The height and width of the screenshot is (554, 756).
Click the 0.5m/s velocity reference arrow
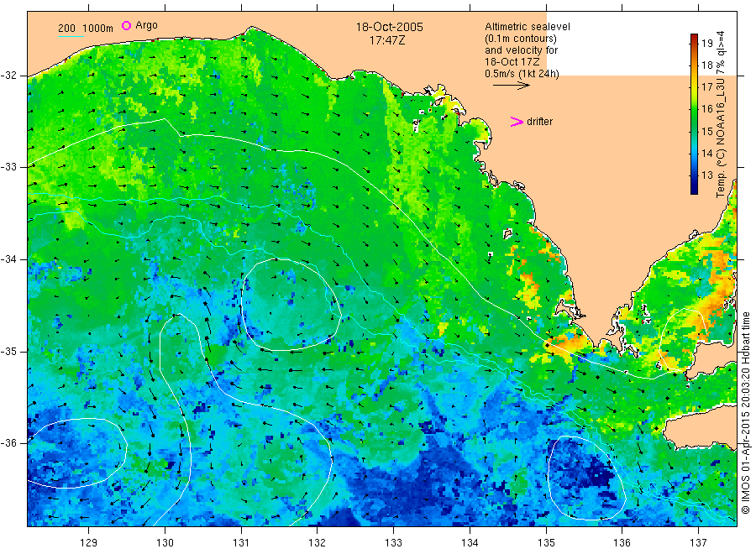tap(511, 86)
